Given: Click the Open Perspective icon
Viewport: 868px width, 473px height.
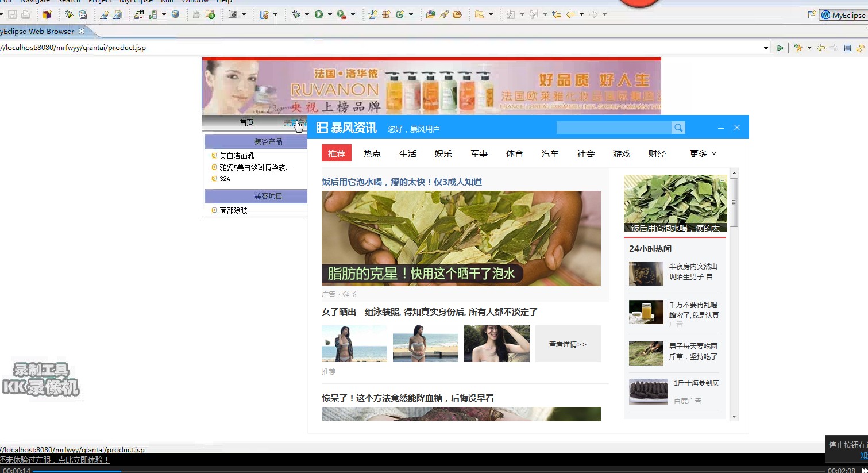Looking at the screenshot, I should [812, 15].
